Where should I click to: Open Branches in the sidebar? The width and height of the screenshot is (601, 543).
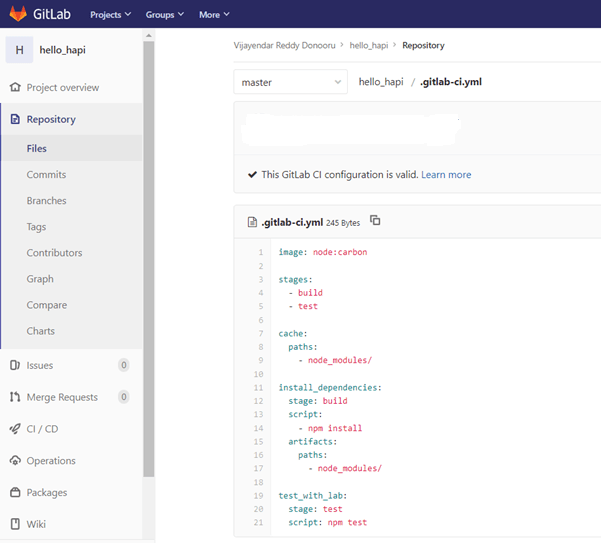46,200
